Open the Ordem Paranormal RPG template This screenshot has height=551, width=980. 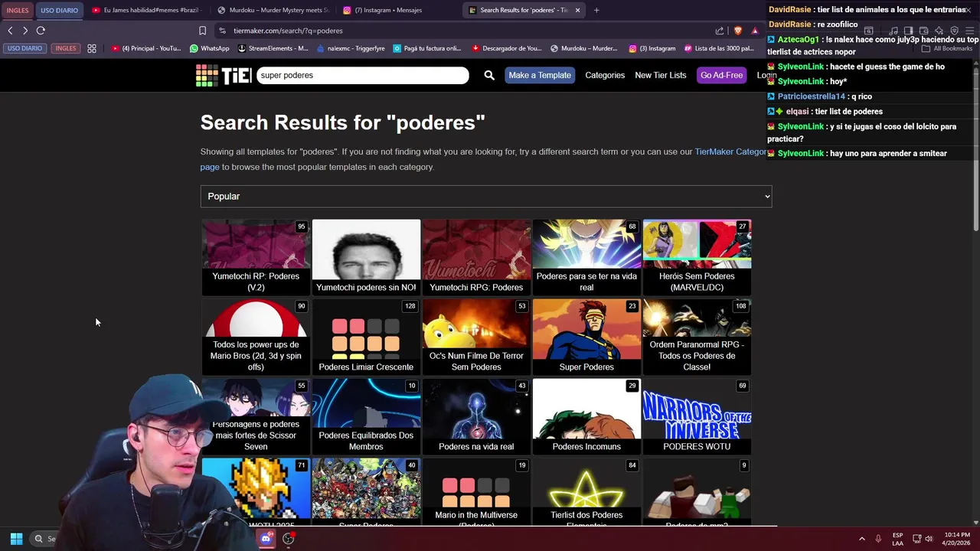(697, 337)
